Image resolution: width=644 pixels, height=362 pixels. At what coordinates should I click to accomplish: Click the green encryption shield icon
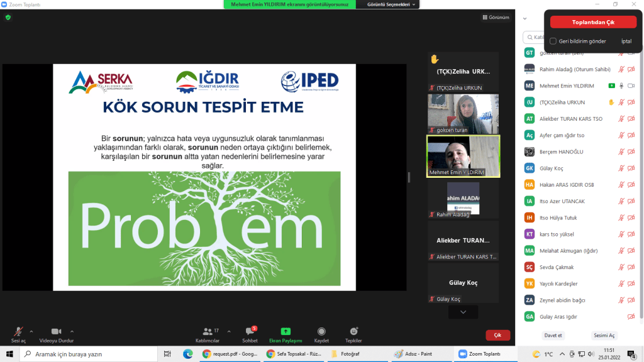point(8,17)
